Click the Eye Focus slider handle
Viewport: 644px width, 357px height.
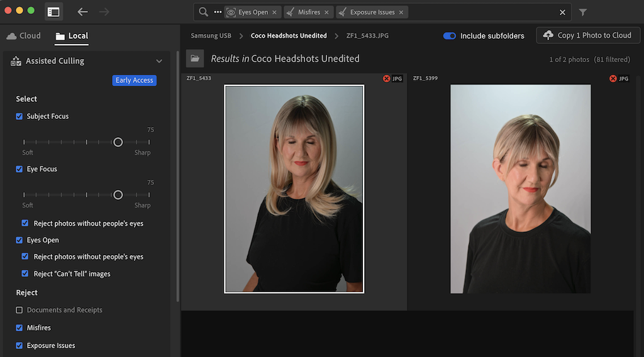pos(118,195)
